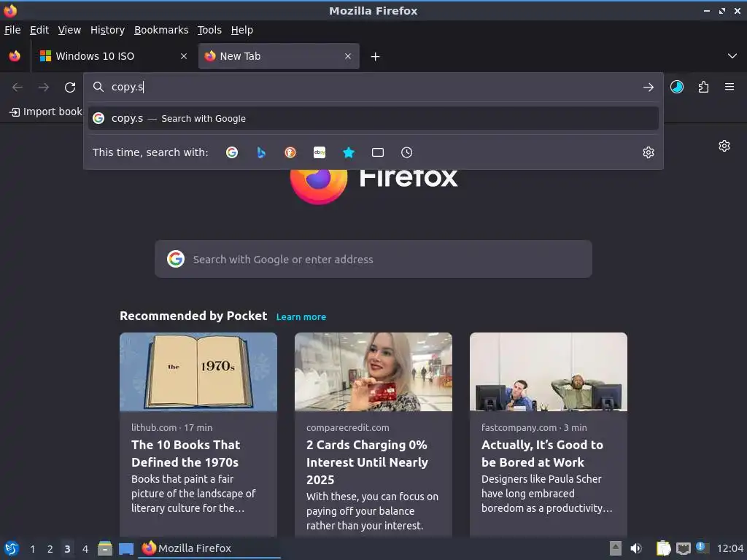Open the application hamburger menu
The height and width of the screenshot is (560, 747).
pyautogui.click(x=729, y=87)
